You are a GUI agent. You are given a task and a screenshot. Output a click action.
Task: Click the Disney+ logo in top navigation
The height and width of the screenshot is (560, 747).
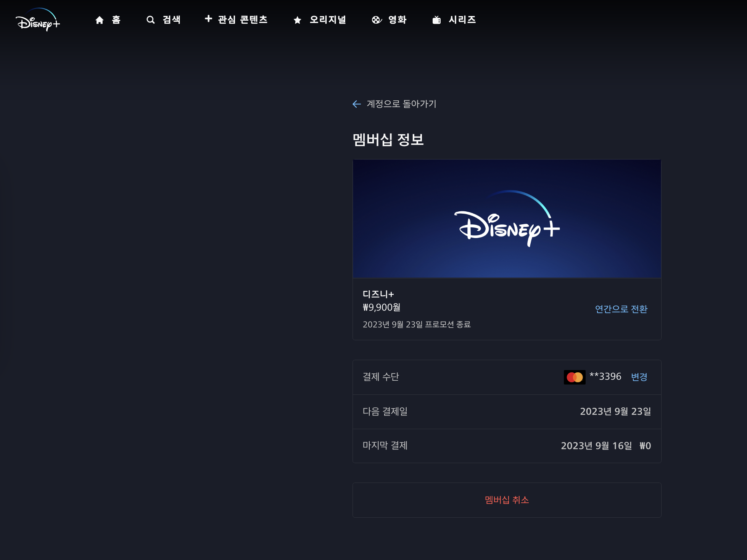pyautogui.click(x=38, y=20)
